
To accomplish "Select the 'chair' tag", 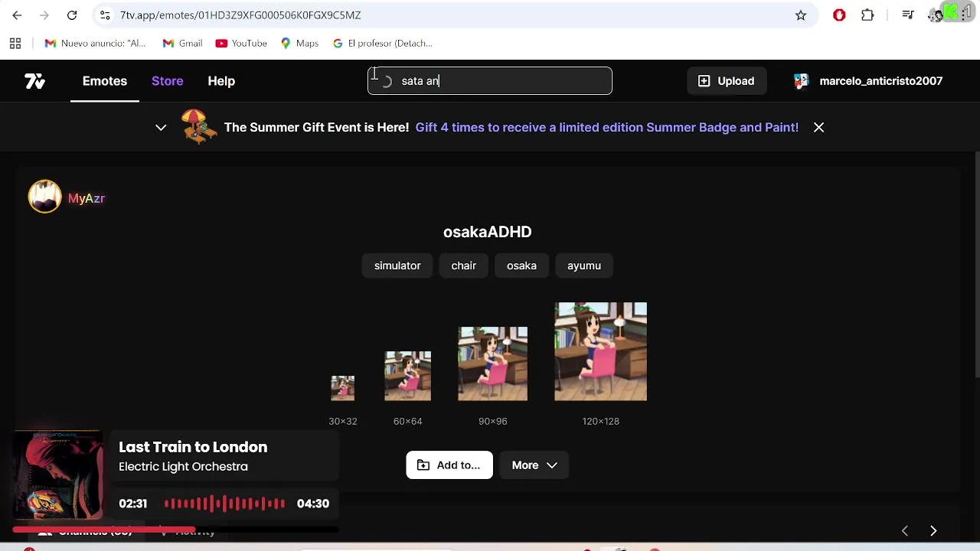I will 463,266.
